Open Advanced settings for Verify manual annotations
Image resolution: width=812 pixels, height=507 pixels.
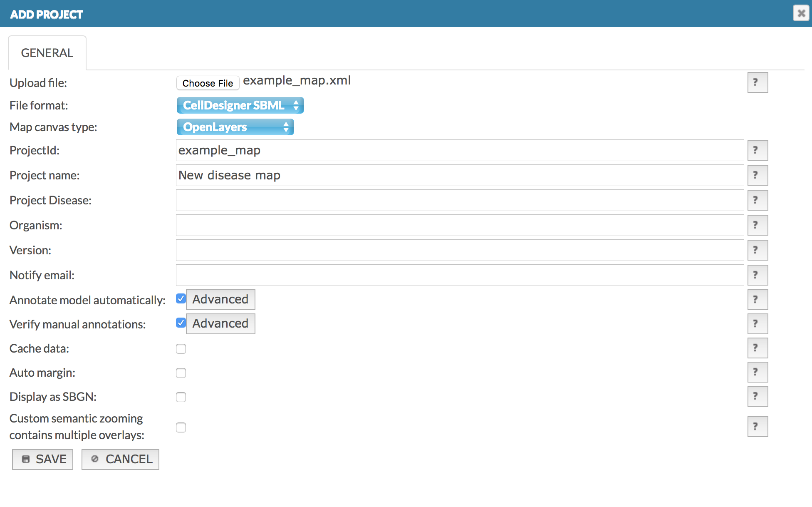[x=220, y=324]
